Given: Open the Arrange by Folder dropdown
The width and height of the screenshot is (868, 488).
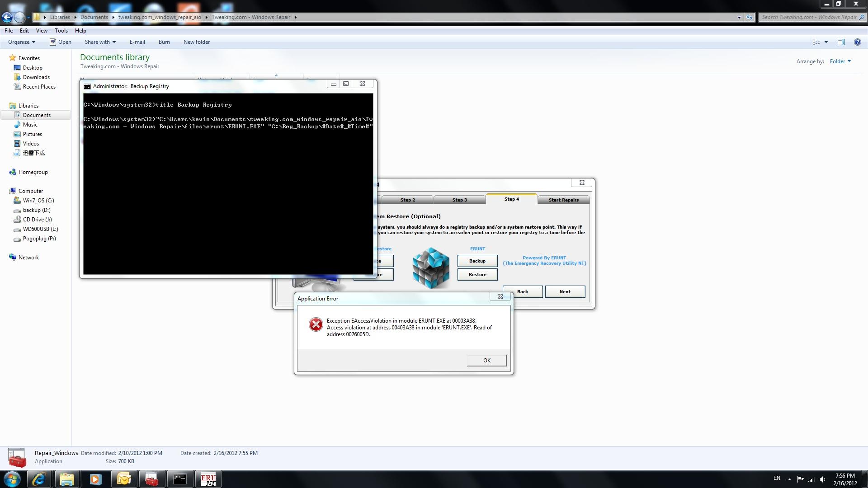Looking at the screenshot, I should [x=840, y=61].
